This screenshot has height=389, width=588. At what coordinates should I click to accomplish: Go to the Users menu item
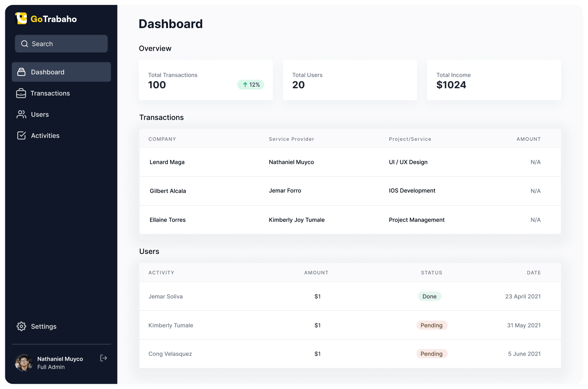pyautogui.click(x=40, y=114)
